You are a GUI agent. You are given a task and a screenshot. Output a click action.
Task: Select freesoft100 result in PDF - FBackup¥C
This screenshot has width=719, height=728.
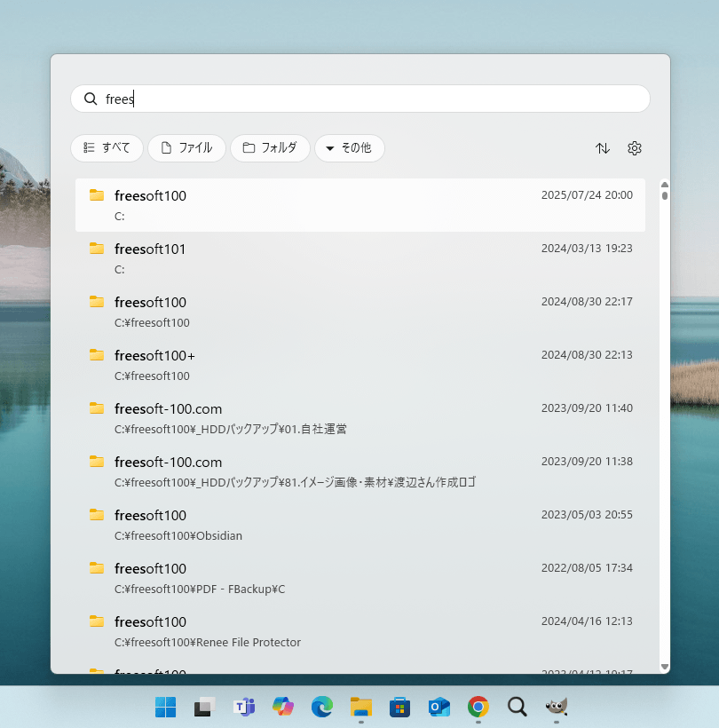coord(360,578)
